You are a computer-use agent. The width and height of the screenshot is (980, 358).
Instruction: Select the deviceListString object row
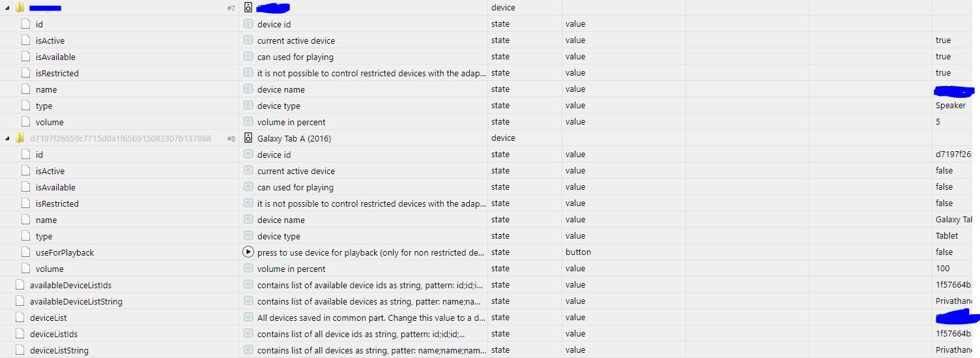click(59, 350)
